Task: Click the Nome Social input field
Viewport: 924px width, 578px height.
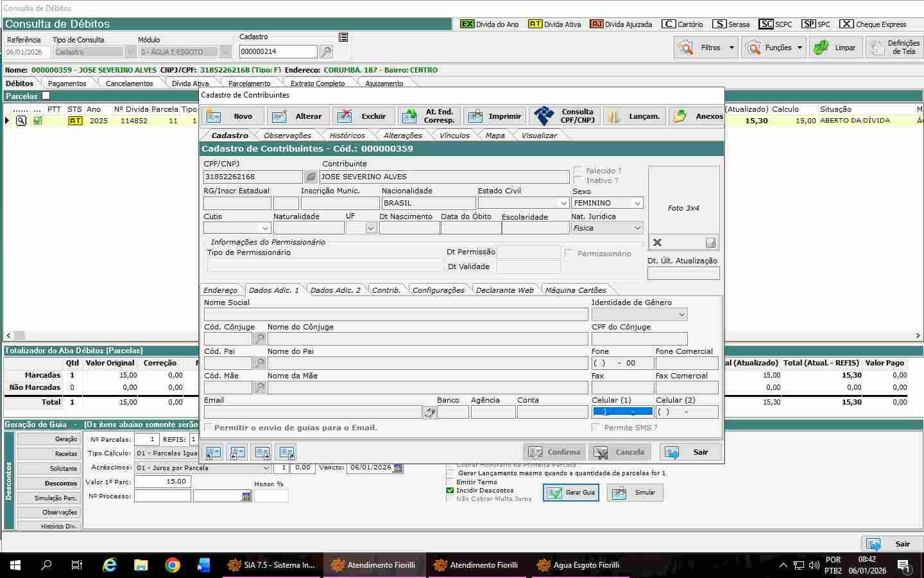Action: coord(395,315)
